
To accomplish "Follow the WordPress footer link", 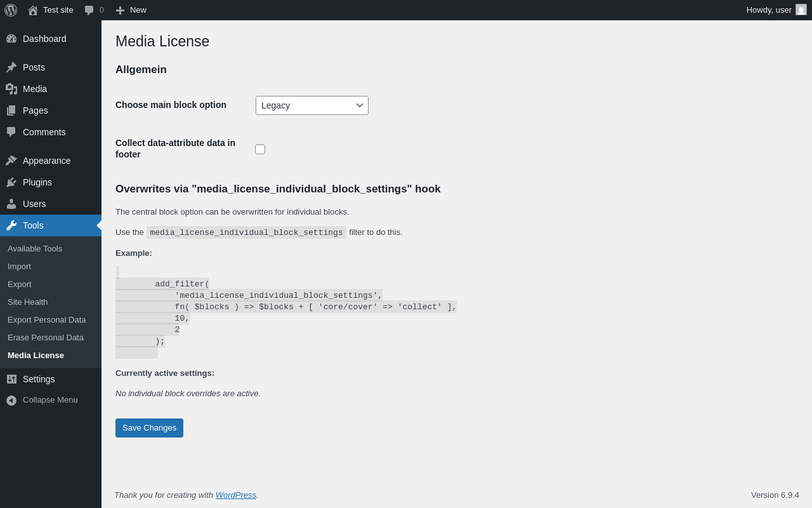I will [x=236, y=495].
